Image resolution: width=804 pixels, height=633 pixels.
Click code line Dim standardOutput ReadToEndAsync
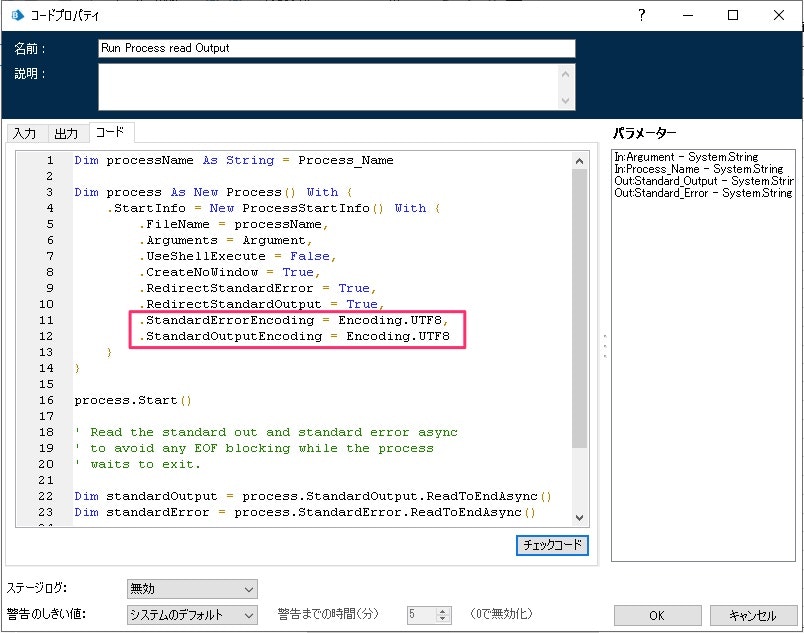[x=313, y=496]
